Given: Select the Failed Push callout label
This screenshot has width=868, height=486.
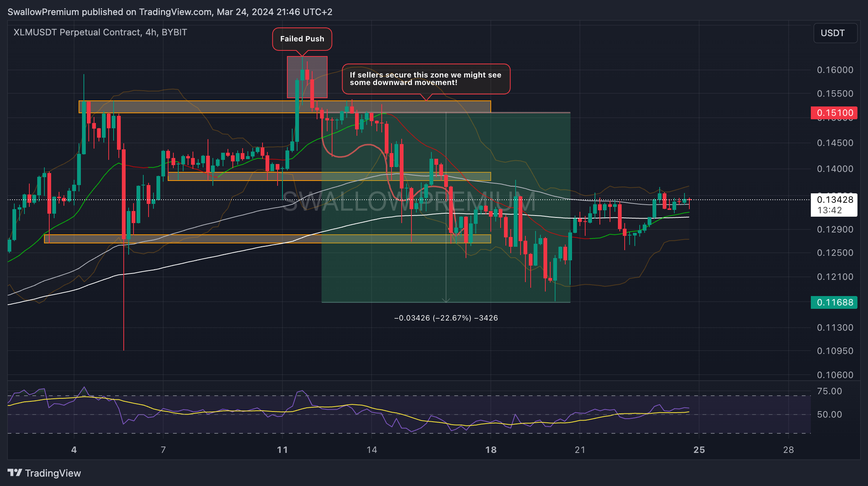Looking at the screenshot, I should [302, 39].
